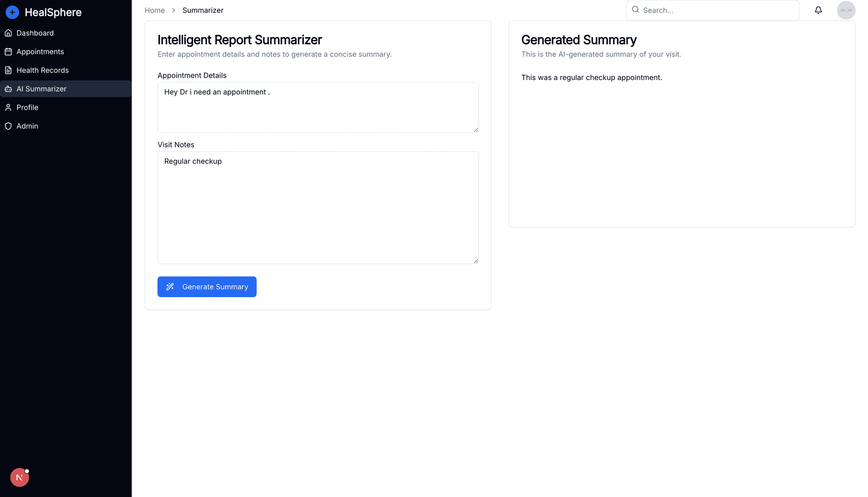
Task: Navigate to the Admin page
Action: pyautogui.click(x=27, y=126)
